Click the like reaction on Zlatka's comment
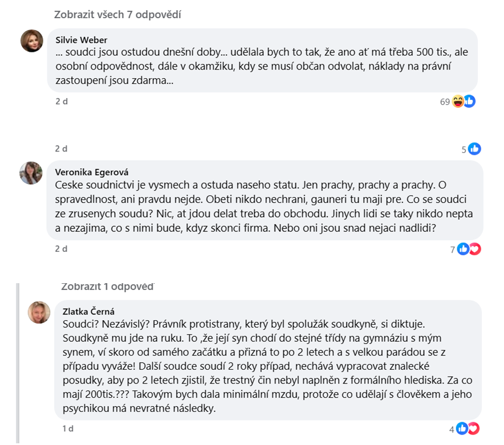This screenshot has width=504, height=445. (462, 428)
